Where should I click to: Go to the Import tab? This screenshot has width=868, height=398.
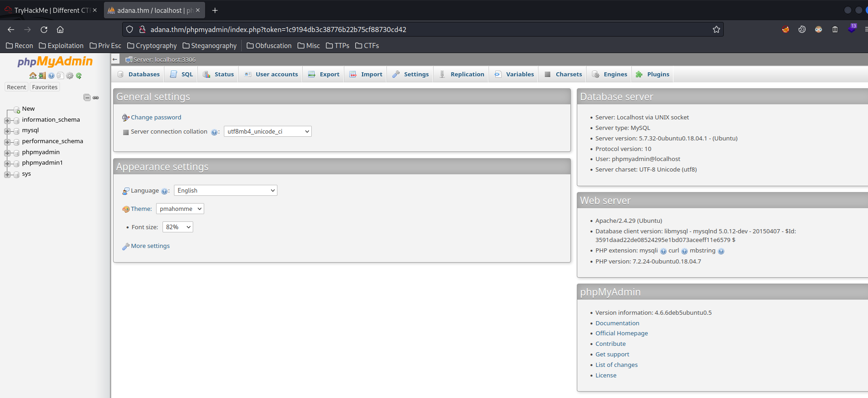tap(366, 74)
